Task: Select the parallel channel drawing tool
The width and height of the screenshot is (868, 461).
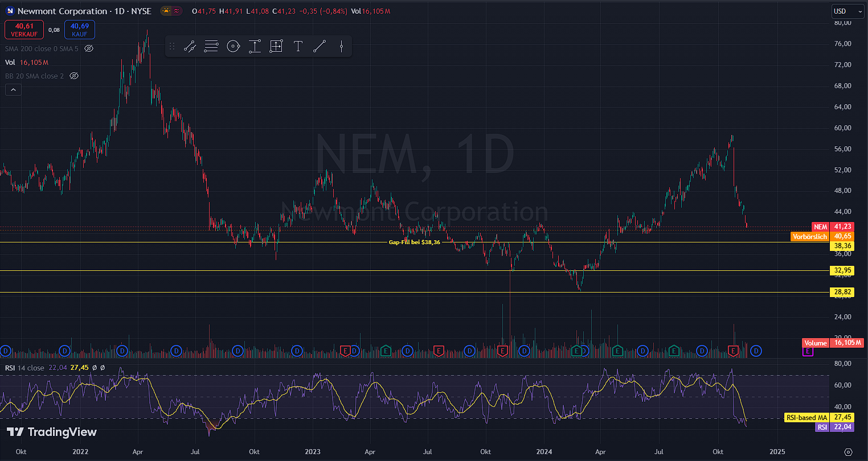Action: [190, 47]
